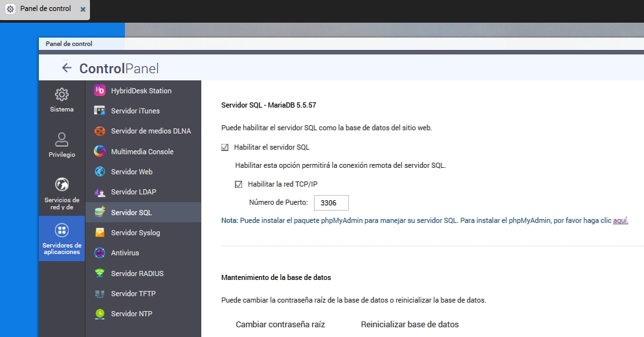Open Servidor iTunes settings

click(135, 111)
